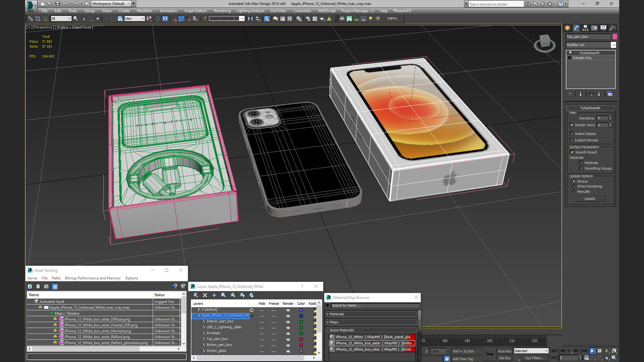The image size is (644, 362).
Task: Click the Auto Key button
Action: point(504,351)
